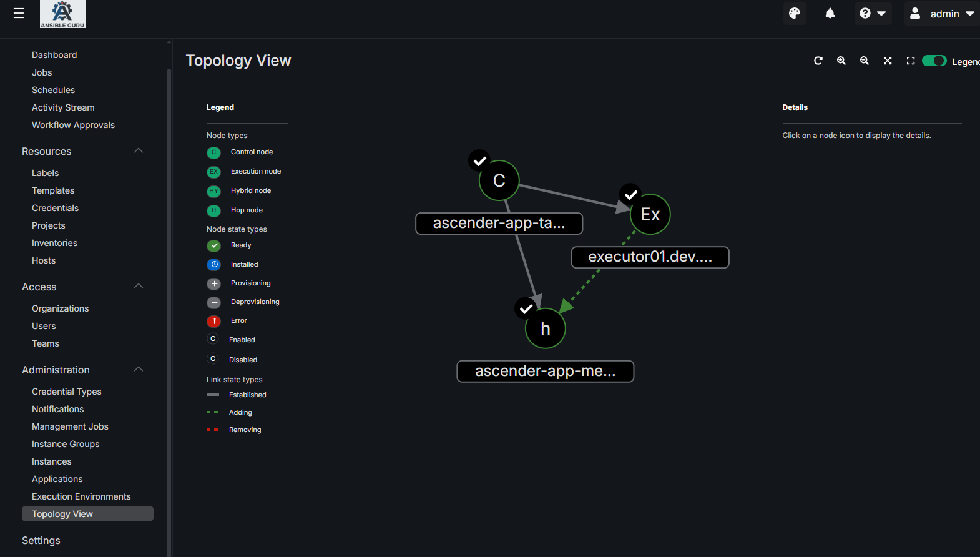Open Execution Environments
Image resolution: width=980 pixels, height=557 pixels.
click(x=81, y=496)
